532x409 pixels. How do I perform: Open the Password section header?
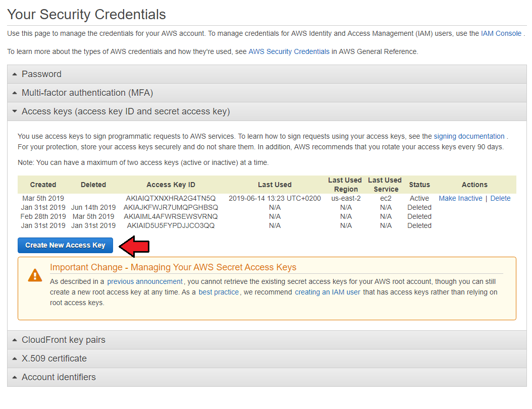click(267, 74)
